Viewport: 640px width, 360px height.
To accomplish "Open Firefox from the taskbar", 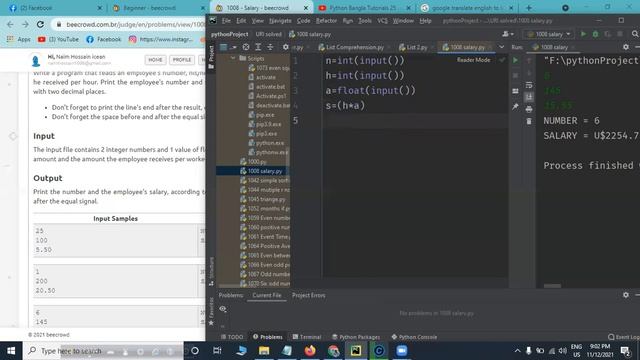I will 310,351.
